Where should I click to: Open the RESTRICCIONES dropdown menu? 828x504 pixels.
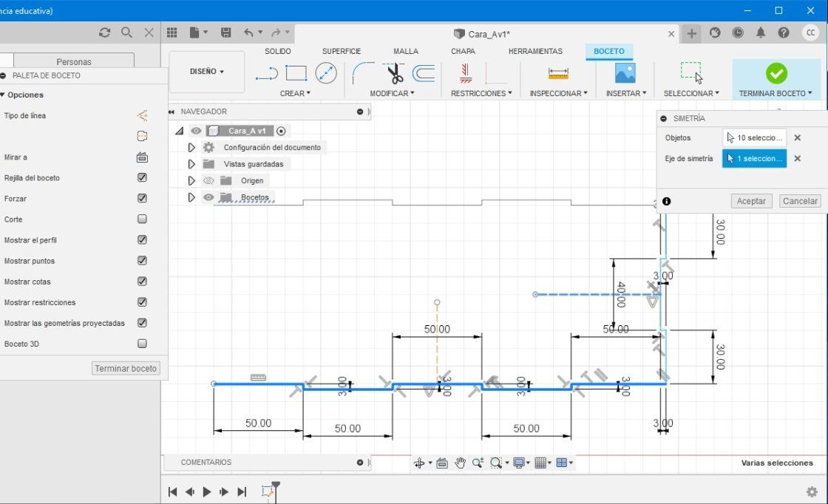tap(481, 93)
